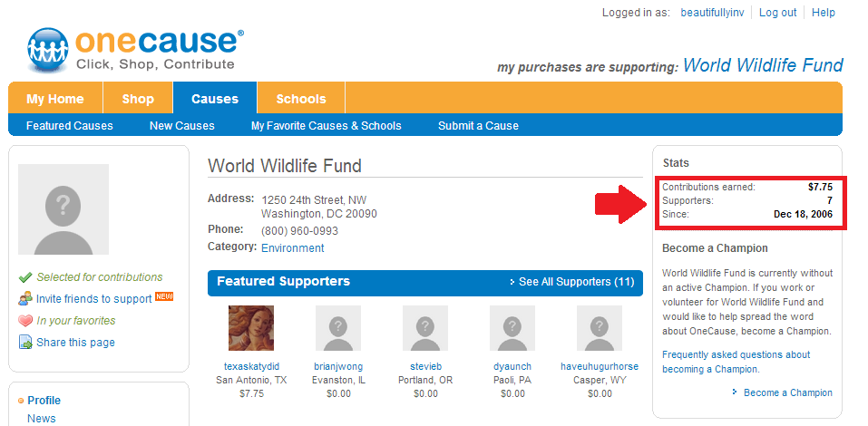Viewport: 868px width, 426px height.
Task: Switch to the Shop tab
Action: click(138, 99)
